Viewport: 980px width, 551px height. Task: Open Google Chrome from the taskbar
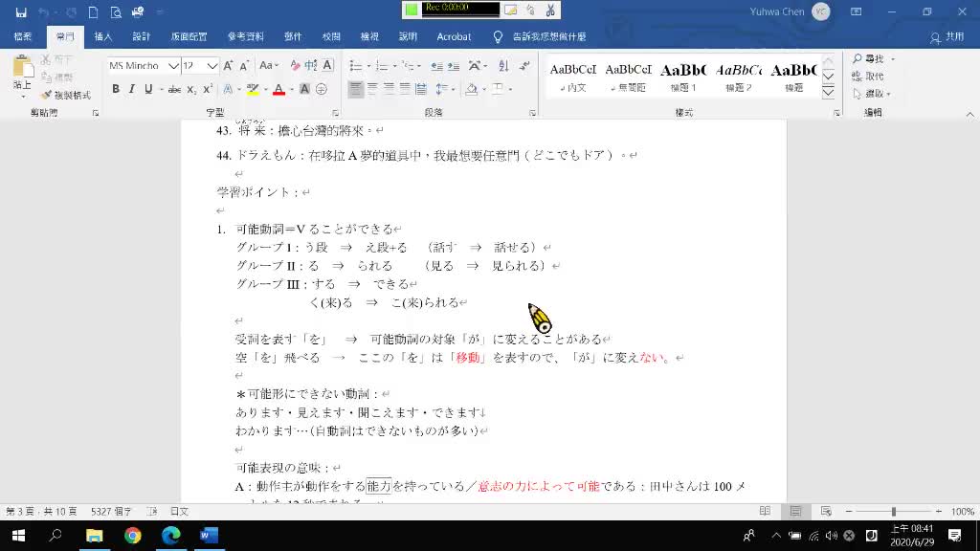point(132,536)
